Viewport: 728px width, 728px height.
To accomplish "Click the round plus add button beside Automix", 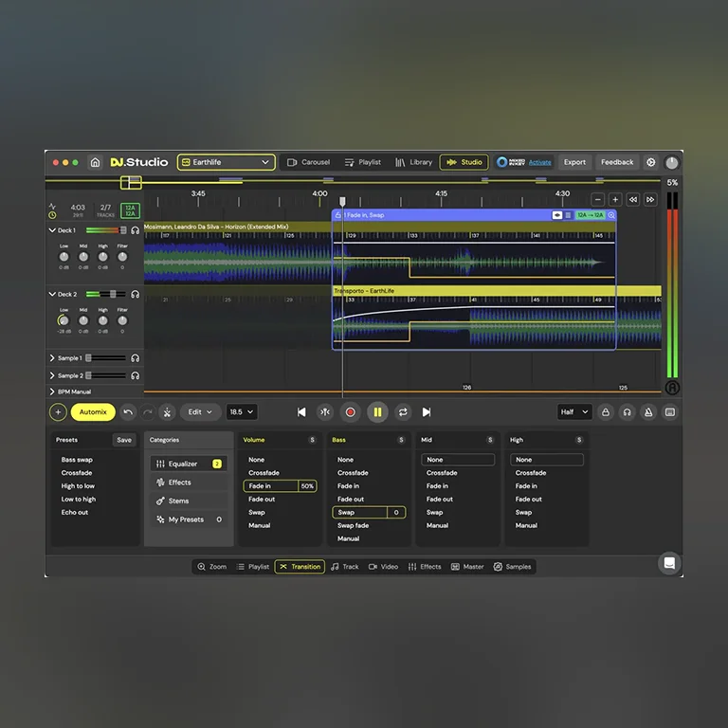I will pyautogui.click(x=58, y=412).
